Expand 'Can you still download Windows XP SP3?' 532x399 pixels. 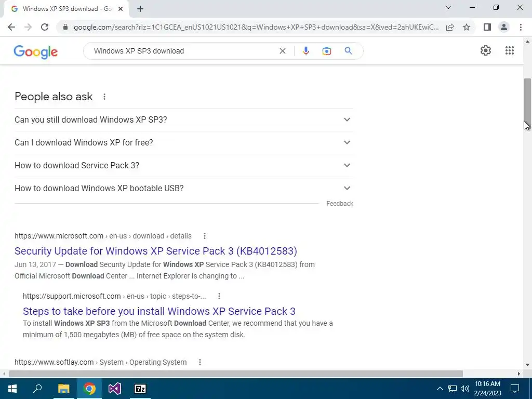(184, 120)
